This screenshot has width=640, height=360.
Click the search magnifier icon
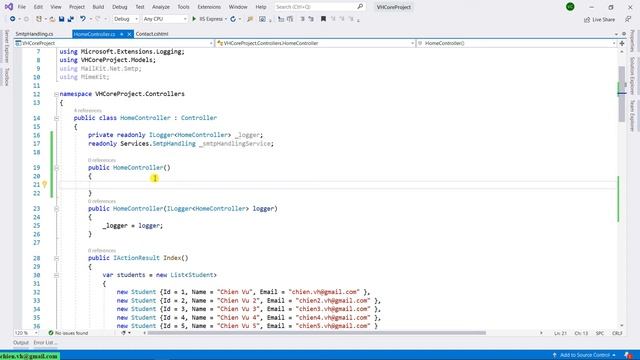pyautogui.click(x=360, y=7)
